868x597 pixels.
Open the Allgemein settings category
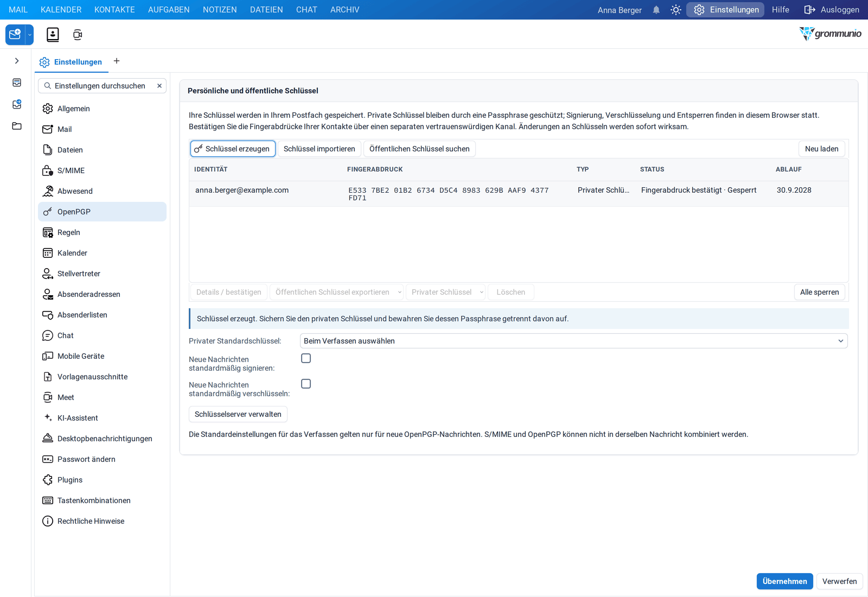click(x=102, y=109)
